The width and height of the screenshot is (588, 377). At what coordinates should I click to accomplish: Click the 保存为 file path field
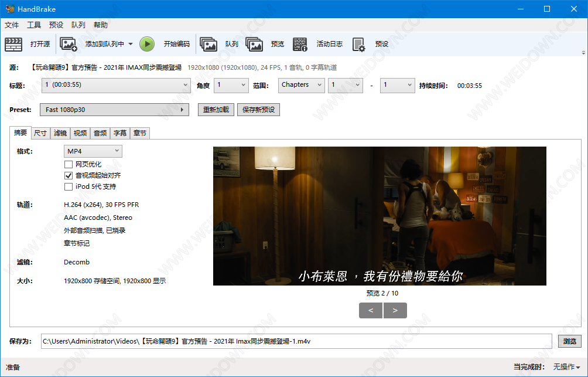tap(296, 341)
